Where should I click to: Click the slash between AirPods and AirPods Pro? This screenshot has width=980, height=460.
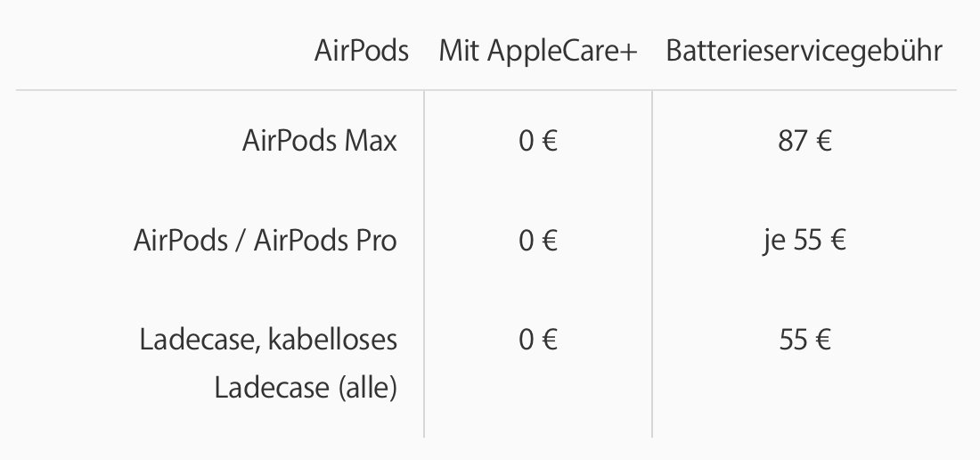[x=241, y=241]
